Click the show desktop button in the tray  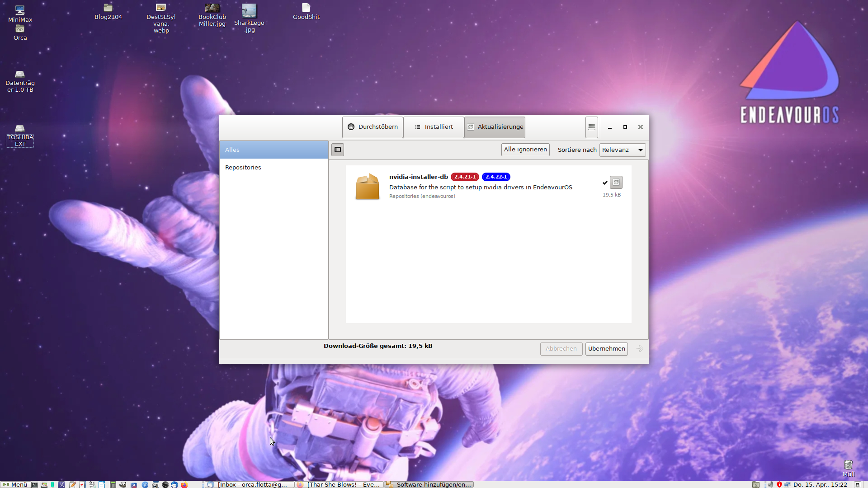pos(857,484)
